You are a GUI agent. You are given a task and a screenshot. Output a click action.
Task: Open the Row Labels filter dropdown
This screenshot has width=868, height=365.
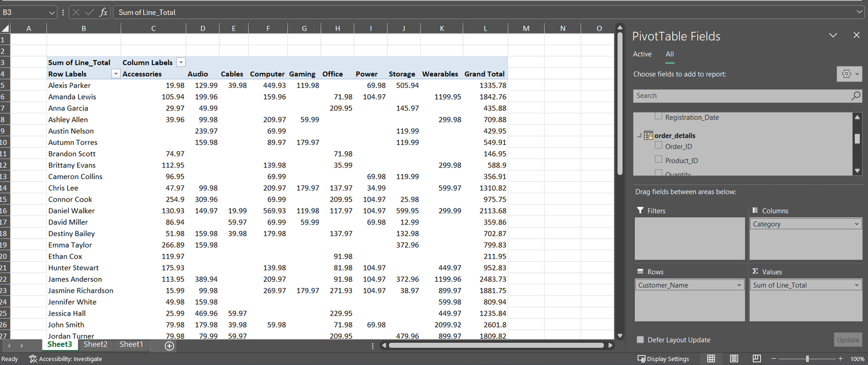point(116,74)
